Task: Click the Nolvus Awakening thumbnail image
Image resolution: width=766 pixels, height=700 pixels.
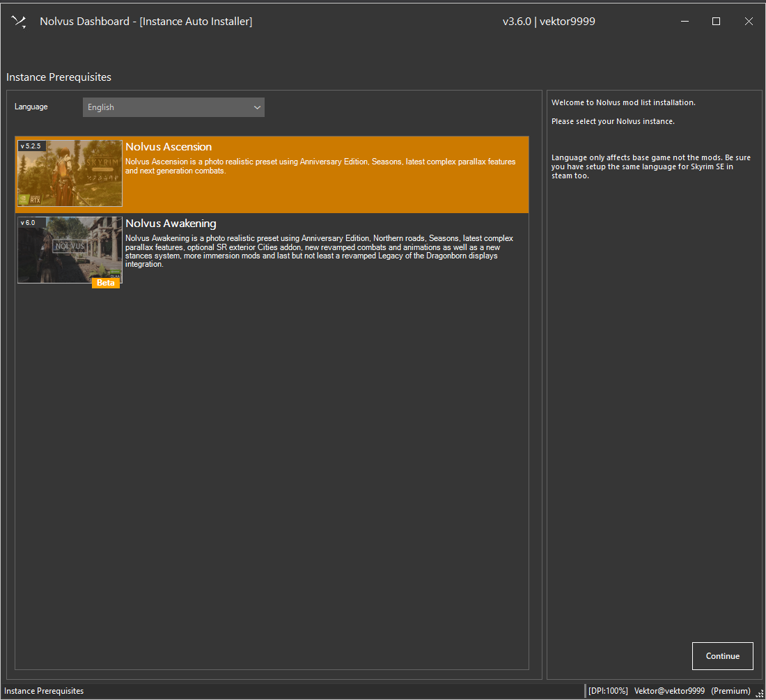Action: pyautogui.click(x=70, y=249)
